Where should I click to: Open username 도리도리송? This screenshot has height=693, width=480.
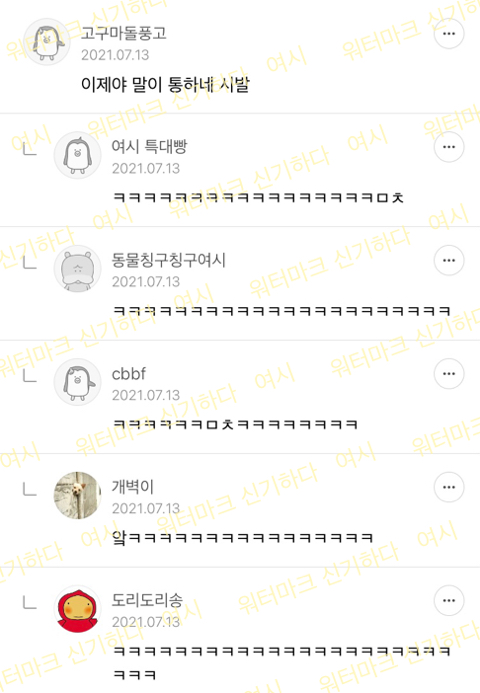click(147, 600)
